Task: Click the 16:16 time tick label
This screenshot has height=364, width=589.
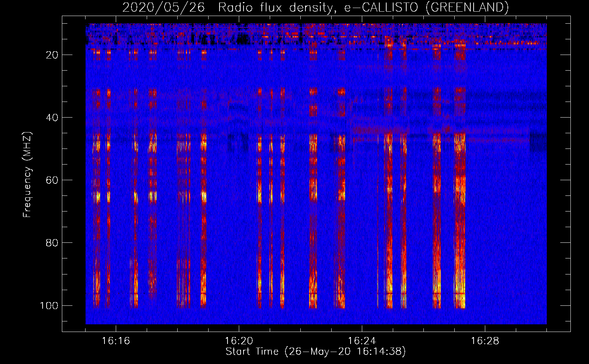Action: [x=116, y=341]
